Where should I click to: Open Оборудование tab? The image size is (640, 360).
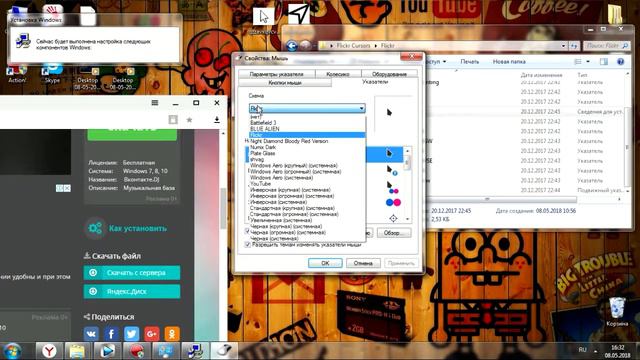click(389, 74)
